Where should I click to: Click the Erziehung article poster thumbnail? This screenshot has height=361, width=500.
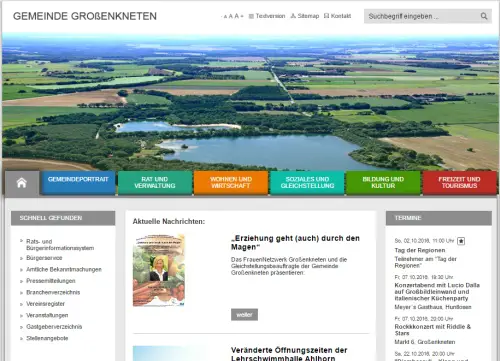coord(159,270)
